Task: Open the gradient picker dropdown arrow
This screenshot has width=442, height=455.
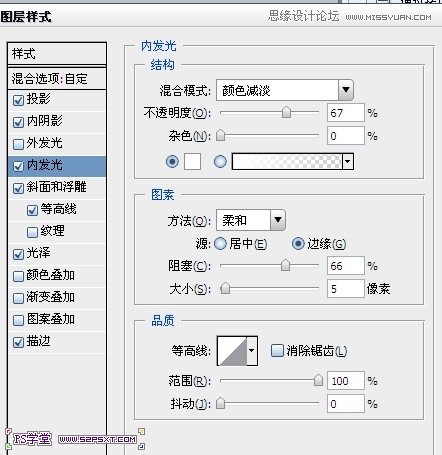Action: coord(347,162)
